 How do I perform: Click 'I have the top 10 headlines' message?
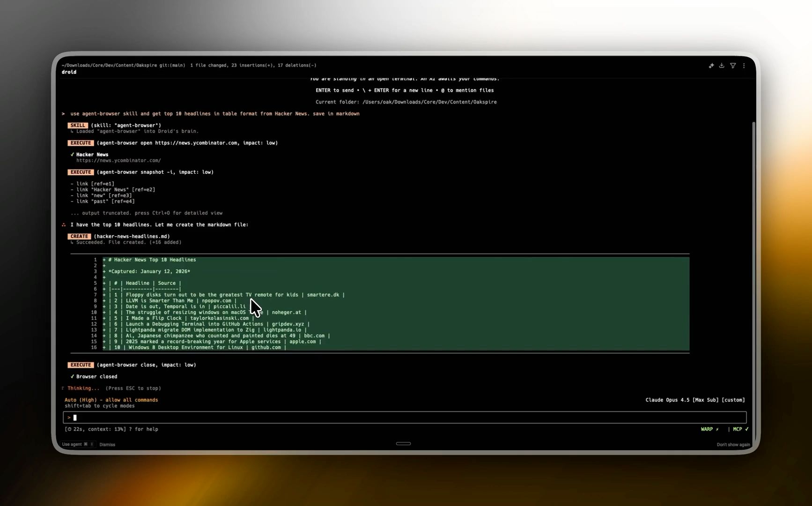point(159,225)
